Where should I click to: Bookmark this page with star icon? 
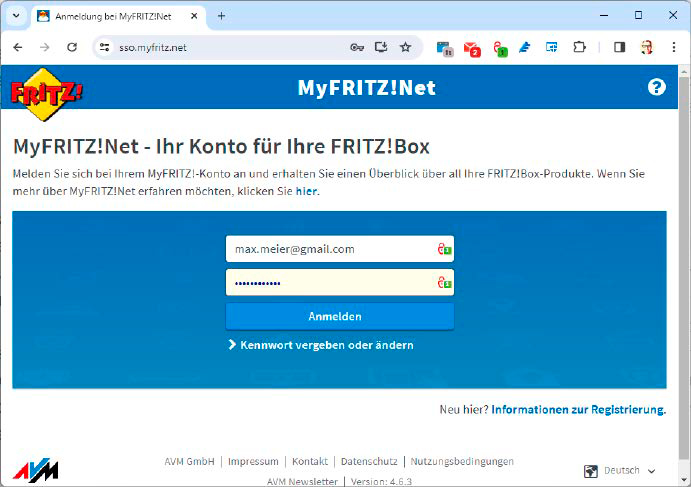405,47
